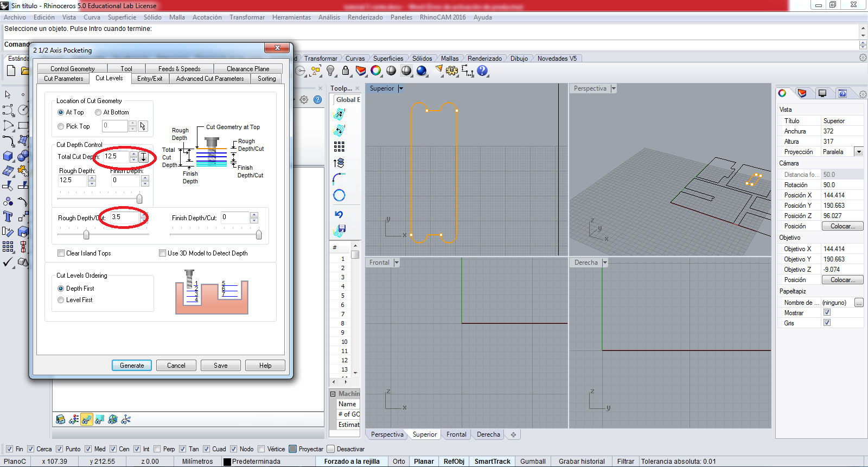Screen dimensions: 868x467
Task: Select Level First cut ordering
Action: [61, 300]
